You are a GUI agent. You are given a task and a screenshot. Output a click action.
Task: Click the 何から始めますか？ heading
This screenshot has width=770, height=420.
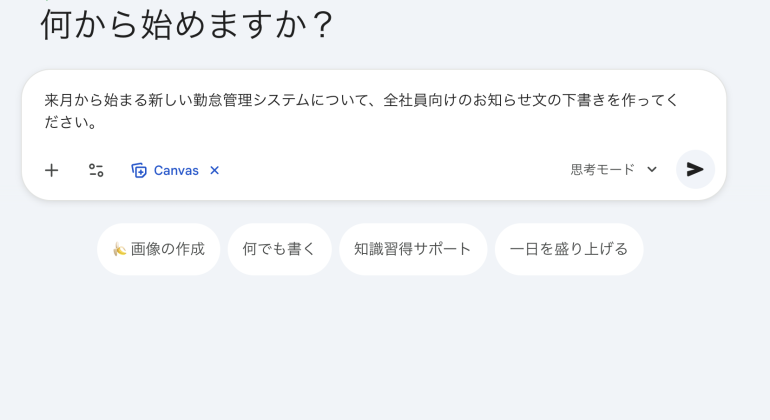(x=187, y=24)
